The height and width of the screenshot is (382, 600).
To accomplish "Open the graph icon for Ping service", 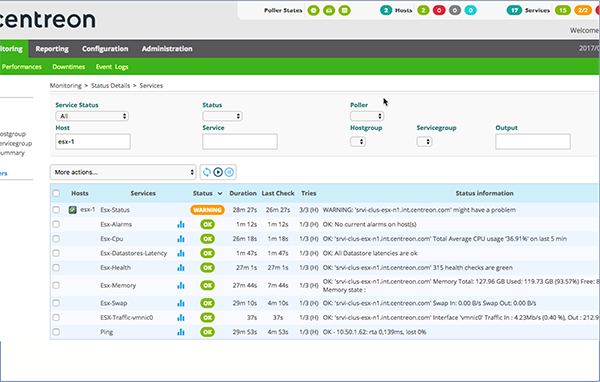I will [x=181, y=332].
